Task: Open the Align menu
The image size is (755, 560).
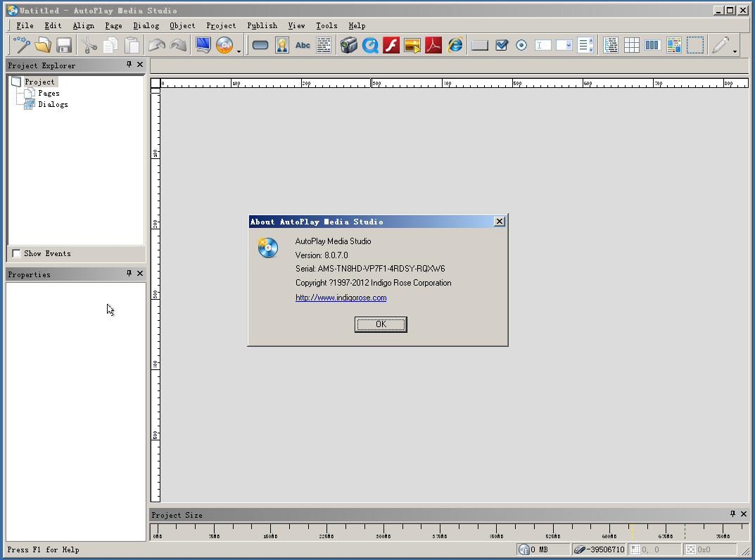Action: [x=83, y=25]
